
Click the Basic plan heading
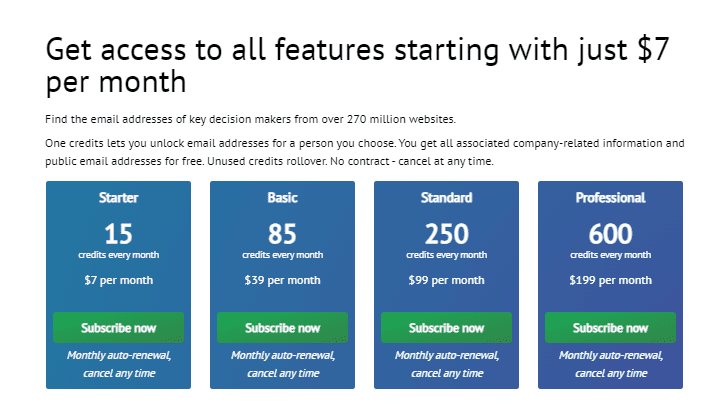pyautogui.click(x=282, y=198)
